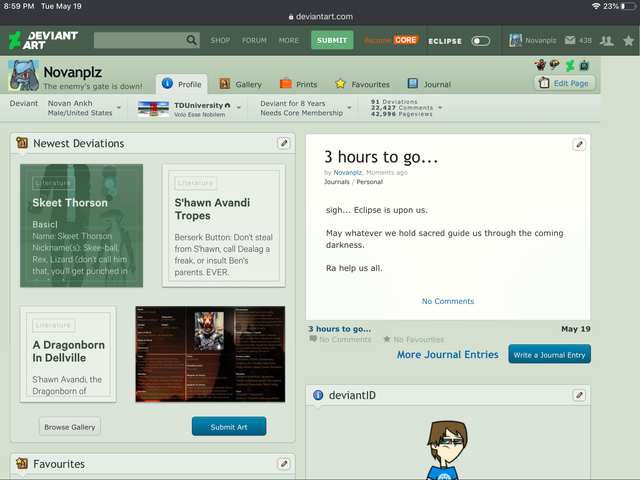Focus the site search field

click(140, 40)
